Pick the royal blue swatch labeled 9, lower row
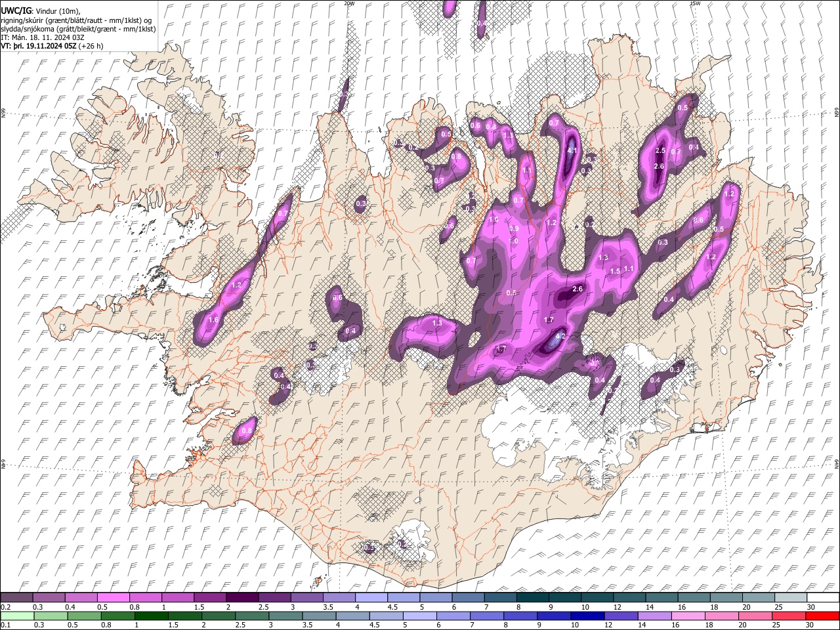 [x=554, y=616]
